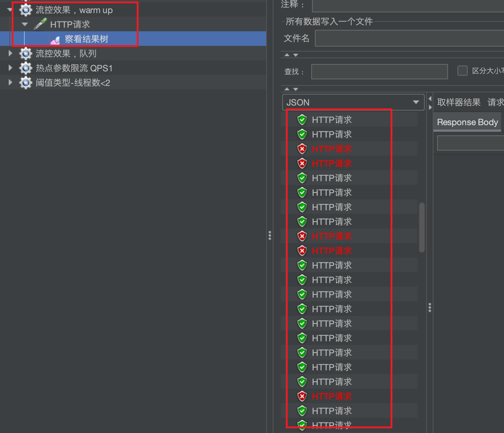The height and width of the screenshot is (433, 504).
Task: Click gear icon of 流控效果，warm up thread group
Action: click(25, 10)
